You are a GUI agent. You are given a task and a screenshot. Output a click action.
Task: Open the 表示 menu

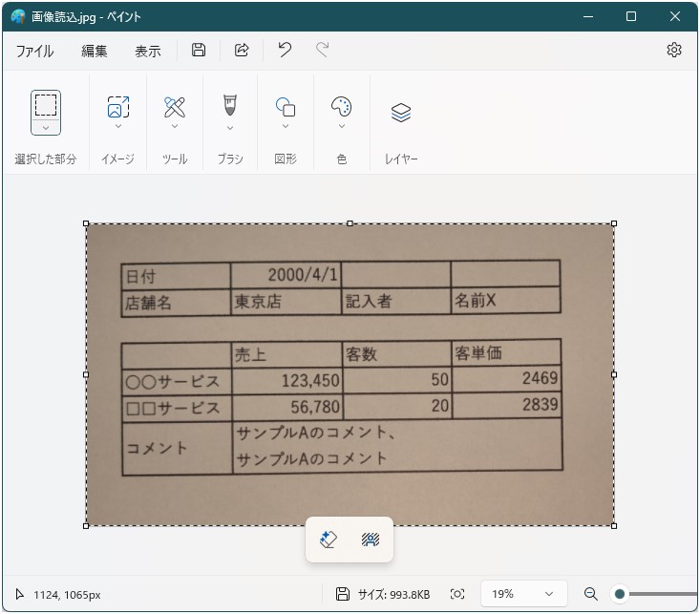point(148,51)
